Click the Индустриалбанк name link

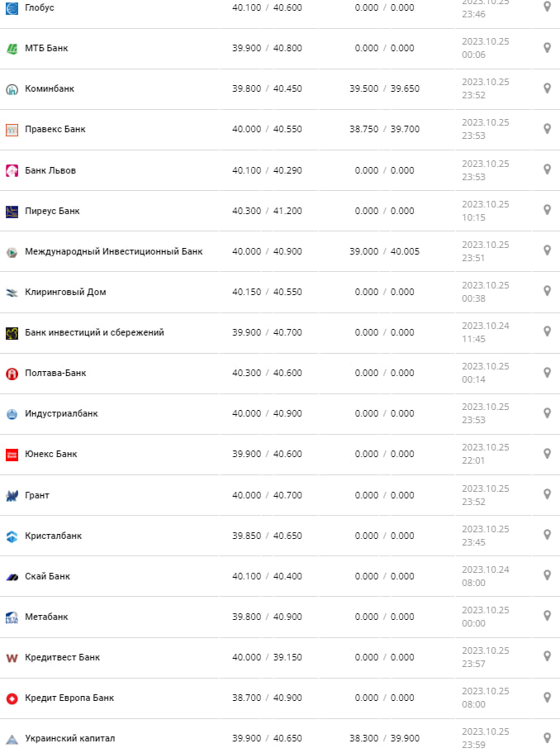[61, 413]
